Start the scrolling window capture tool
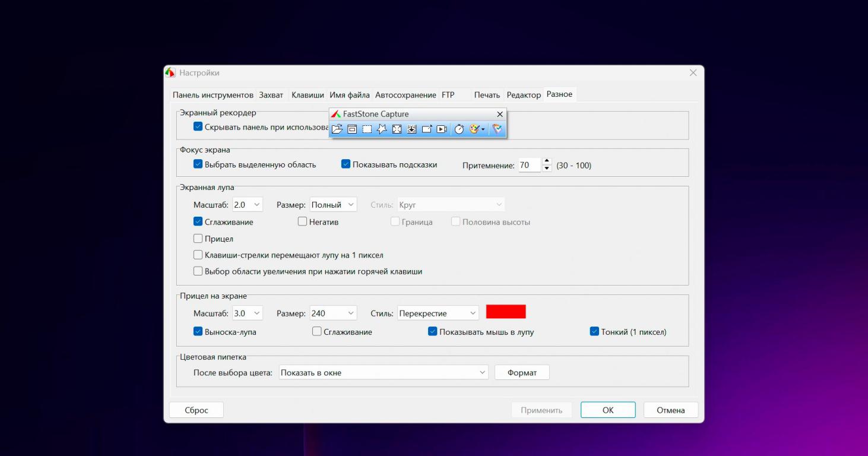Viewport: 868px width, 456px height. point(411,129)
